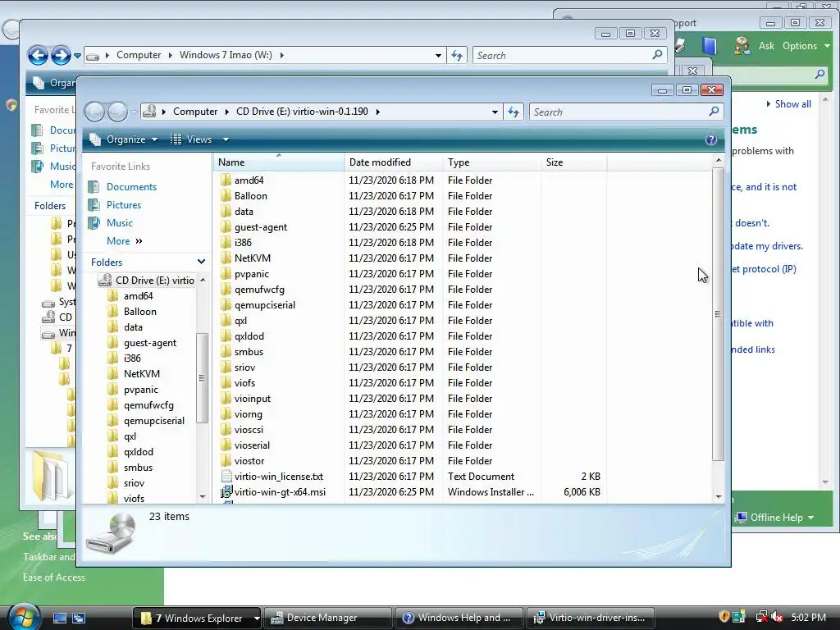This screenshot has width=840, height=630.
Task: Select qemufwcfg in the folder tree
Action: pos(148,405)
